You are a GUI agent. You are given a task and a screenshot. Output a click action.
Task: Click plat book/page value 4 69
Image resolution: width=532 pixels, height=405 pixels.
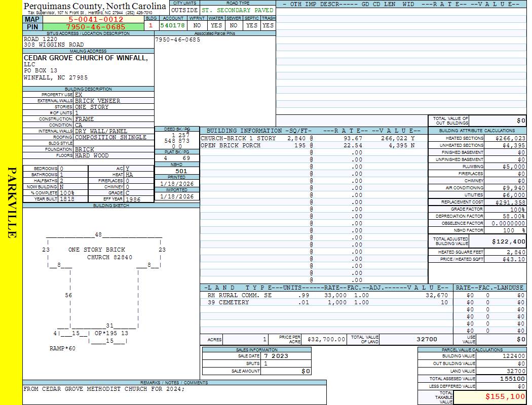pyautogui.click(x=177, y=158)
